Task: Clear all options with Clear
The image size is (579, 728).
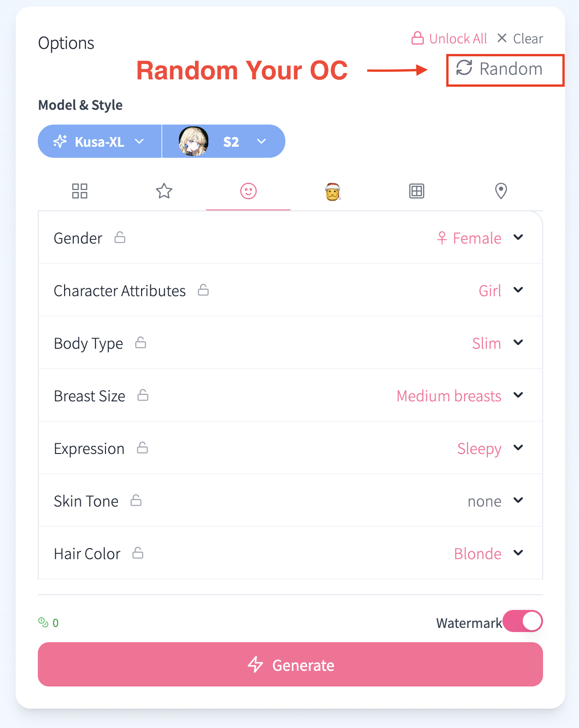Action: 520,38
